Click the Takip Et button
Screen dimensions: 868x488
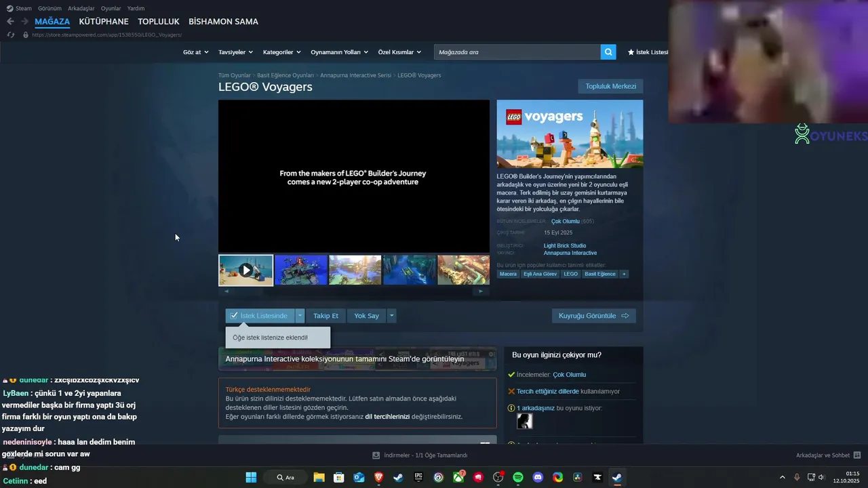pos(325,316)
